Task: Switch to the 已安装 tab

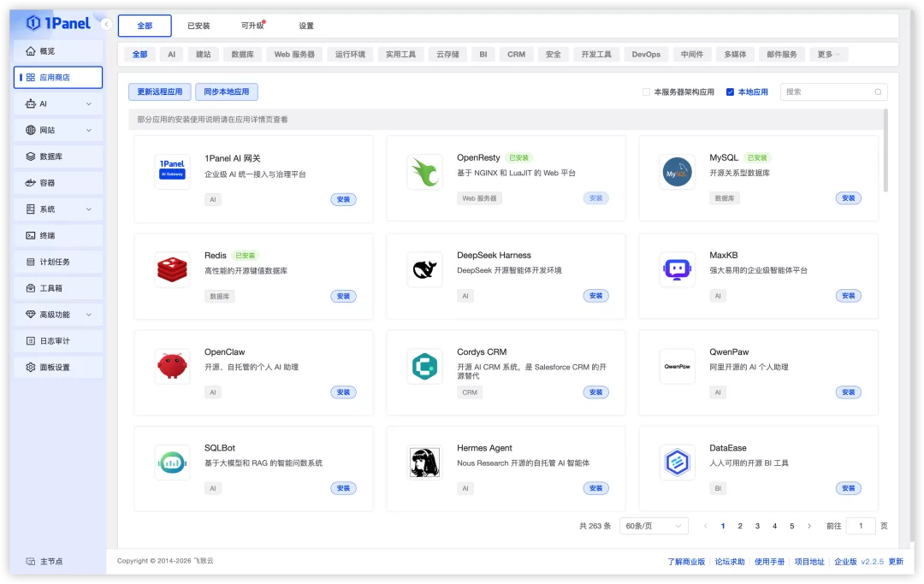Action: pyautogui.click(x=198, y=26)
